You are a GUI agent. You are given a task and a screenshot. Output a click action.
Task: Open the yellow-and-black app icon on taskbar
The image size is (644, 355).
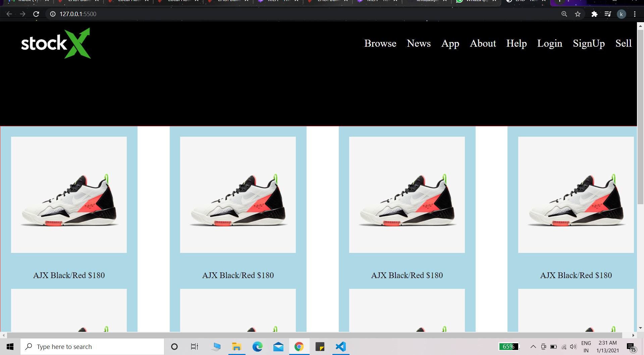pyautogui.click(x=320, y=347)
